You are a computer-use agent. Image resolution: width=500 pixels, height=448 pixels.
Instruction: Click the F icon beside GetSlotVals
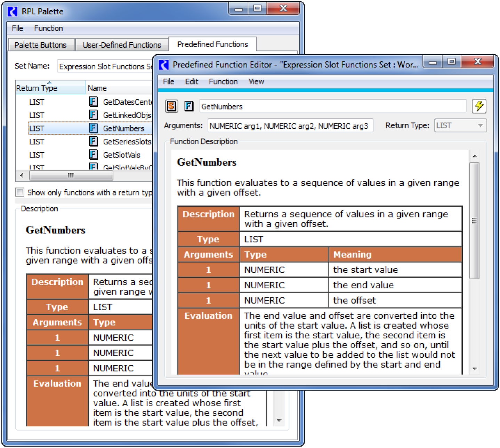(x=93, y=155)
